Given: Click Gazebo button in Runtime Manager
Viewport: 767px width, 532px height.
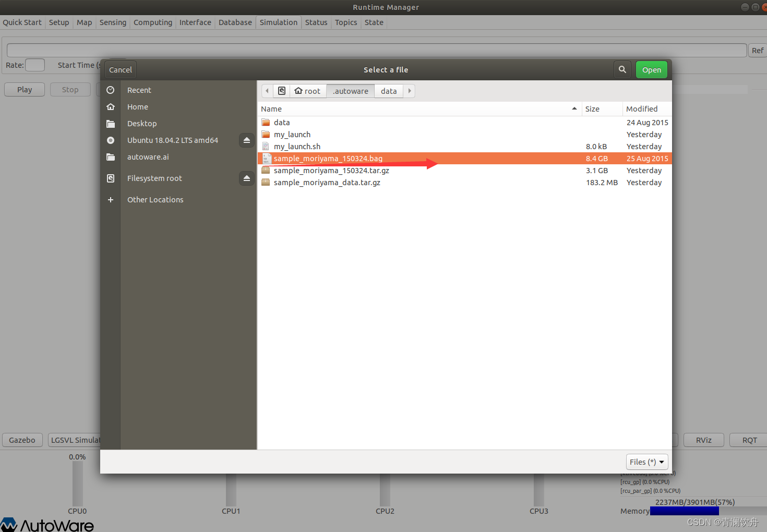Looking at the screenshot, I should coord(22,440).
